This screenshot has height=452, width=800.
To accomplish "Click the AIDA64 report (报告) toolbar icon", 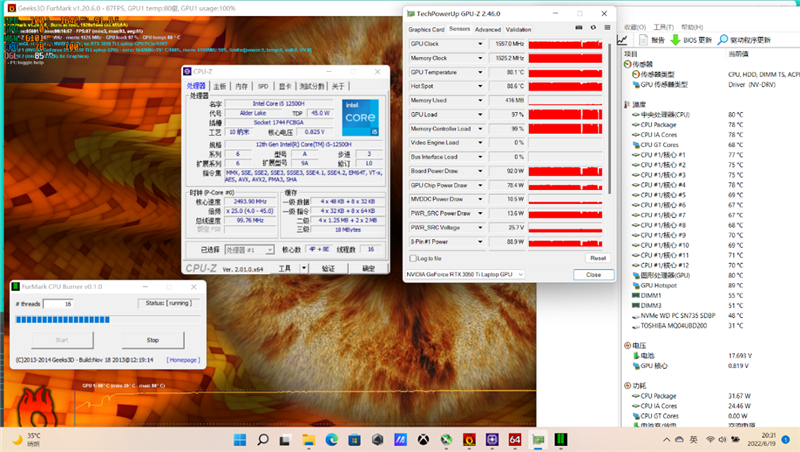I will coord(643,40).
